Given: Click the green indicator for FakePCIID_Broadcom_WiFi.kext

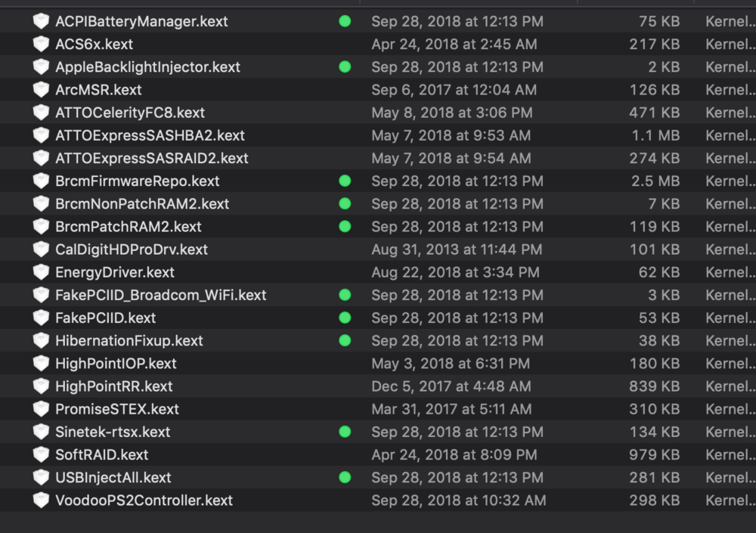Looking at the screenshot, I should point(345,295).
